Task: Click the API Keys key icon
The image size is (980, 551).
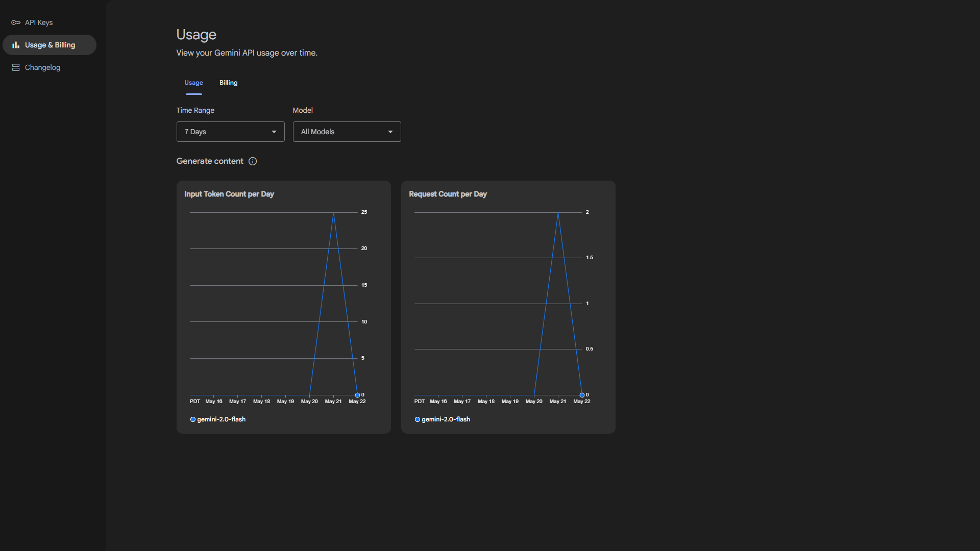Action: (16, 22)
